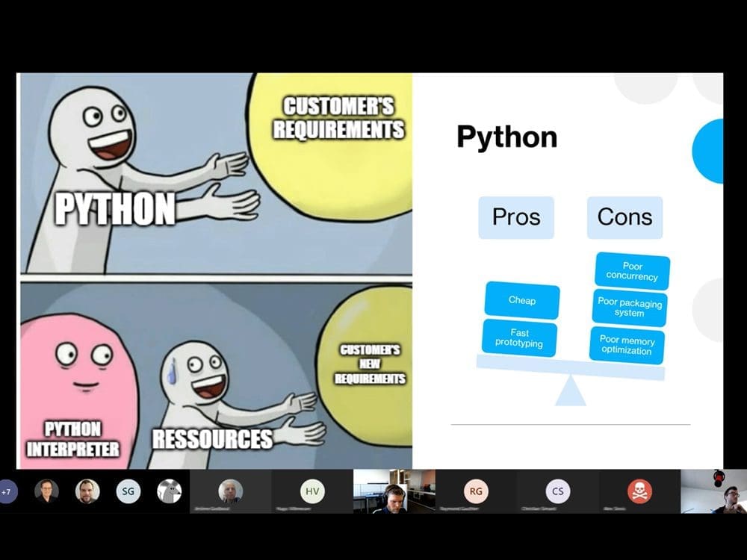Screen dimensions: 747x560
Task: Select the bearded participant's round avatar
Action: click(87, 491)
